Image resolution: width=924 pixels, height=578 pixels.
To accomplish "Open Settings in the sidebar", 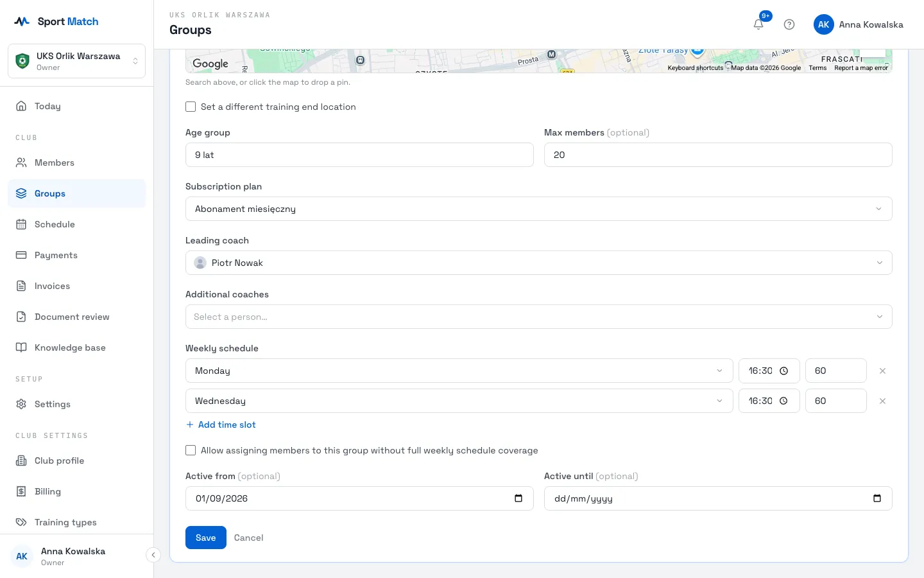I will click(x=77, y=404).
